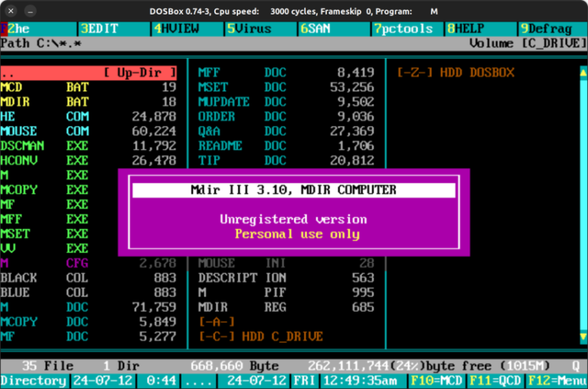The image size is (588, 389).
Task: Select the MDIR BAT file
Action: click(89, 102)
